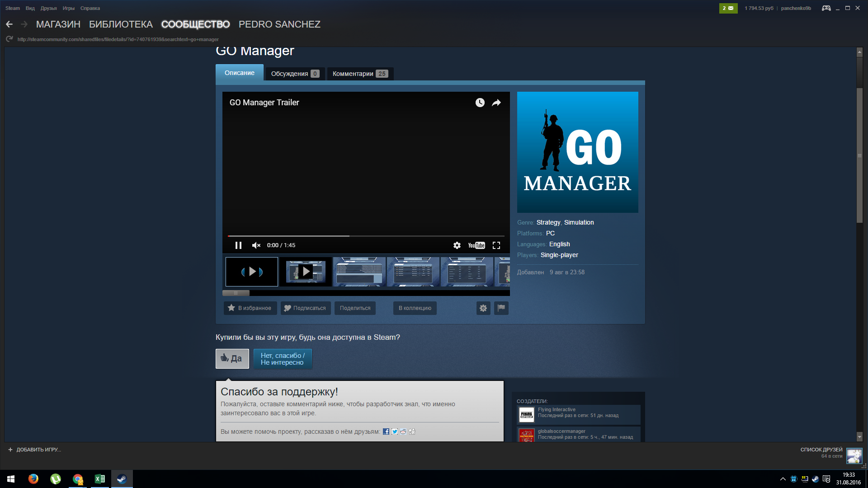The width and height of the screenshot is (868, 488).
Task: Open YouTube player settings gear
Action: click(x=457, y=245)
